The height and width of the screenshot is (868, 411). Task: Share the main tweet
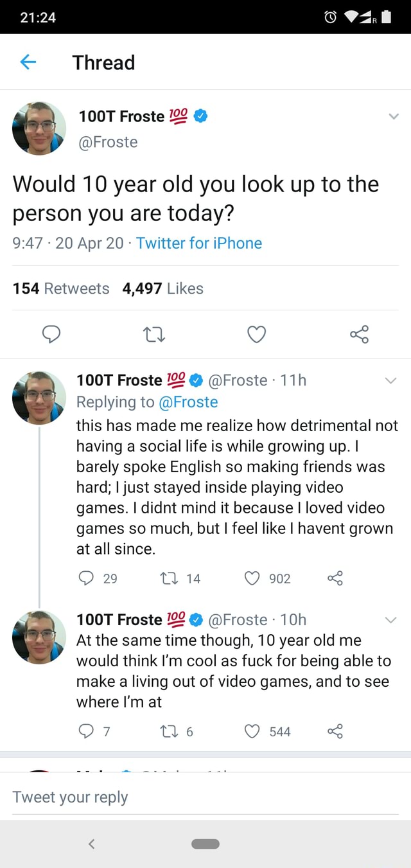pos(359,334)
